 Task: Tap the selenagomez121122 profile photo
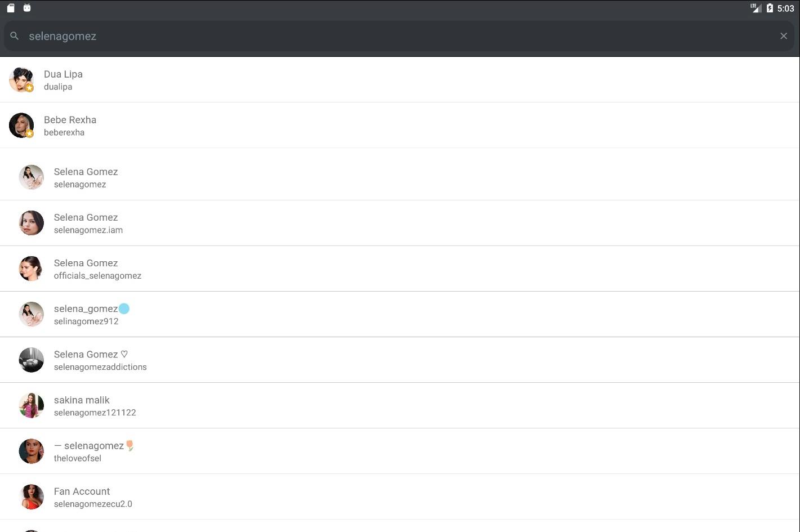[x=32, y=405]
